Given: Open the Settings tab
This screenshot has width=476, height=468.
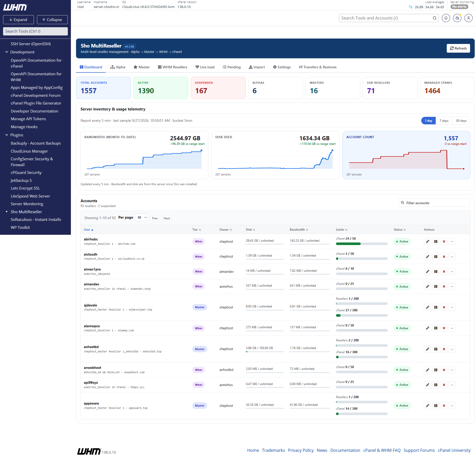Looking at the screenshot, I should [282, 67].
